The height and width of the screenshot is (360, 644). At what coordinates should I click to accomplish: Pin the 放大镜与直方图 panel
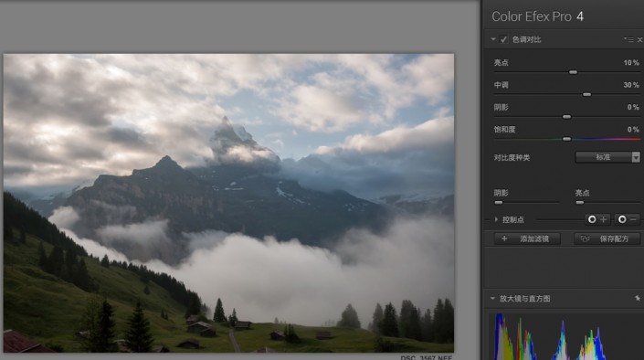coord(638,299)
